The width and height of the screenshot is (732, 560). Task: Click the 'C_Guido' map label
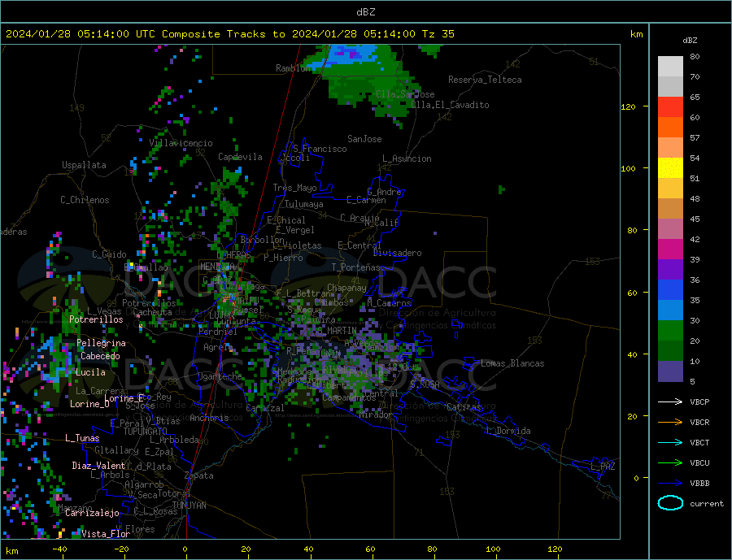[109, 254]
